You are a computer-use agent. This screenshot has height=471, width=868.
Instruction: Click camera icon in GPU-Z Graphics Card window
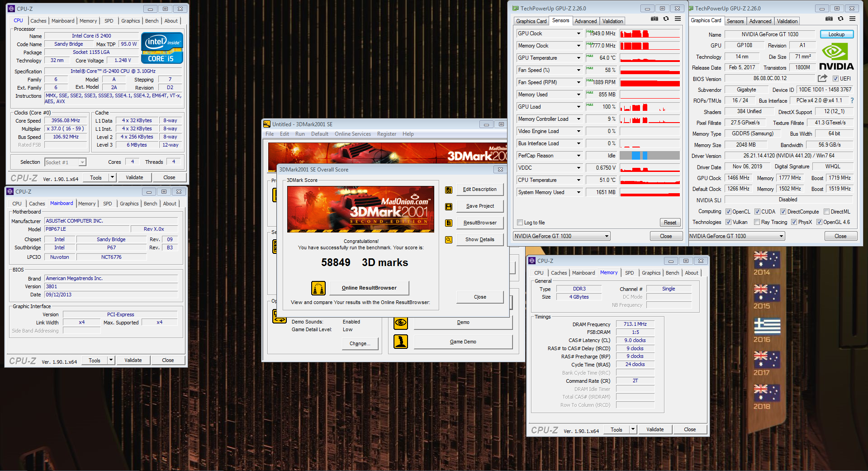(829, 19)
